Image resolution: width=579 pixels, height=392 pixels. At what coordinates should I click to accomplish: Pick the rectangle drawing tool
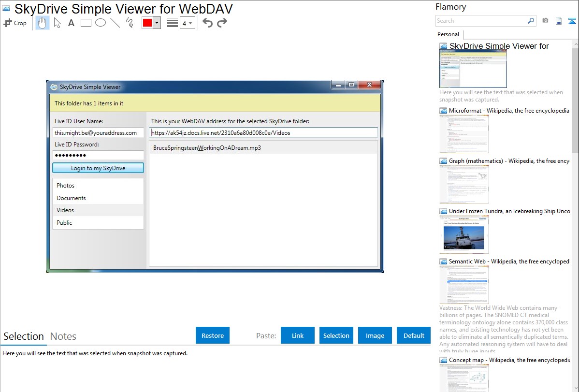tap(86, 23)
